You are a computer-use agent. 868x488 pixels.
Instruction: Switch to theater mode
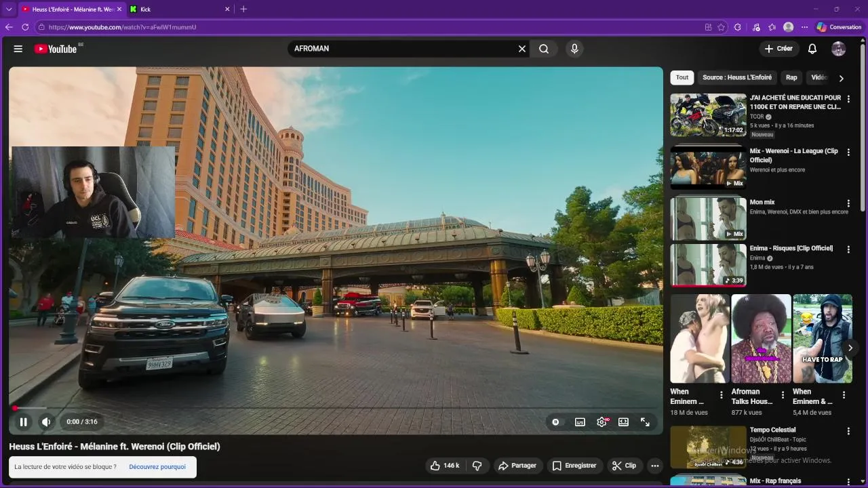click(x=624, y=422)
